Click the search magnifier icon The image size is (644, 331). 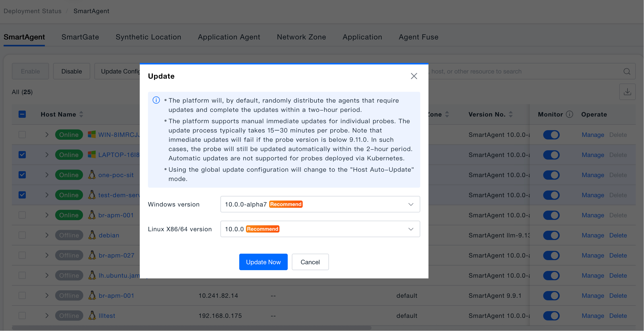[x=627, y=71]
